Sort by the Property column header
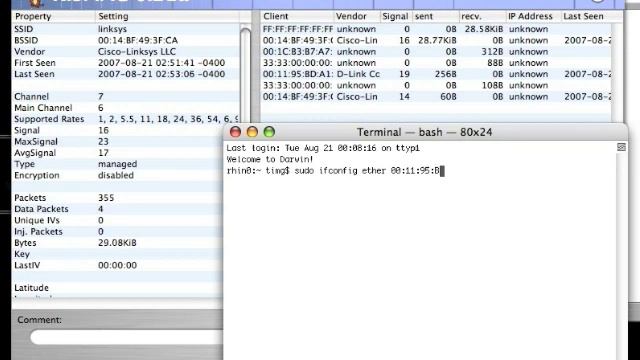Image resolution: width=640 pixels, height=360 pixels. tap(53, 16)
